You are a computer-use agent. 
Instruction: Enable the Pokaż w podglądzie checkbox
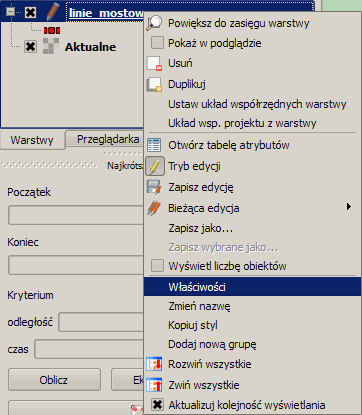pos(157,43)
